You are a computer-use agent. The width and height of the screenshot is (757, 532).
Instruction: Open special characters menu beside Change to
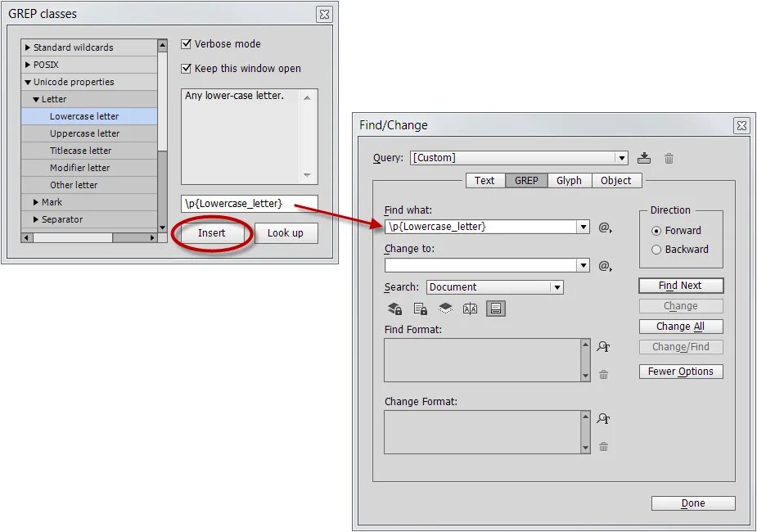(x=606, y=265)
